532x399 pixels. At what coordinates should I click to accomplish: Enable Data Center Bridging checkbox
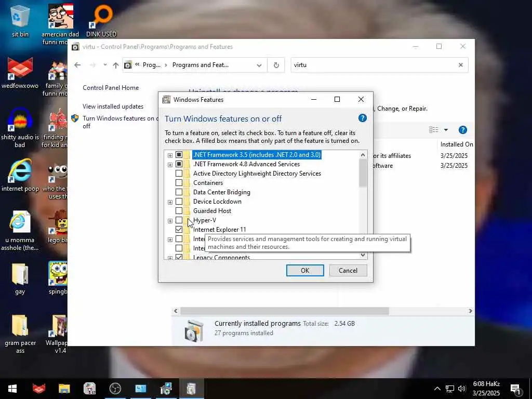(x=179, y=192)
